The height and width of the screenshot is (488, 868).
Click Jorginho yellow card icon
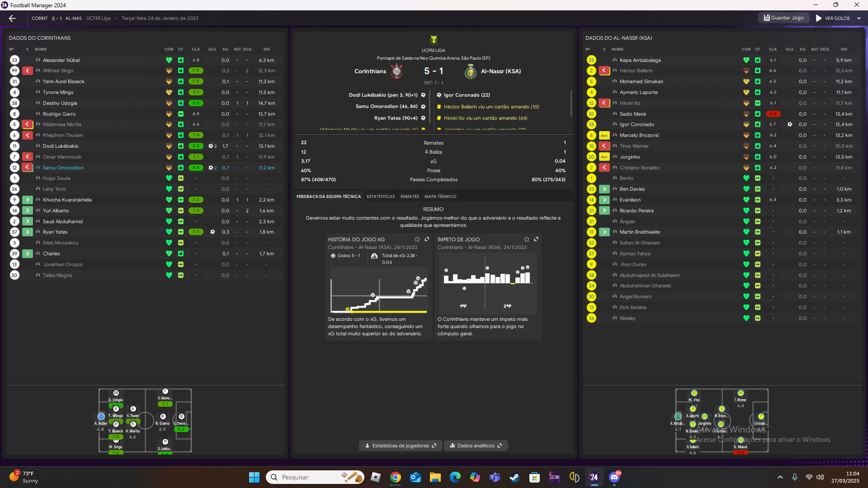click(x=604, y=157)
